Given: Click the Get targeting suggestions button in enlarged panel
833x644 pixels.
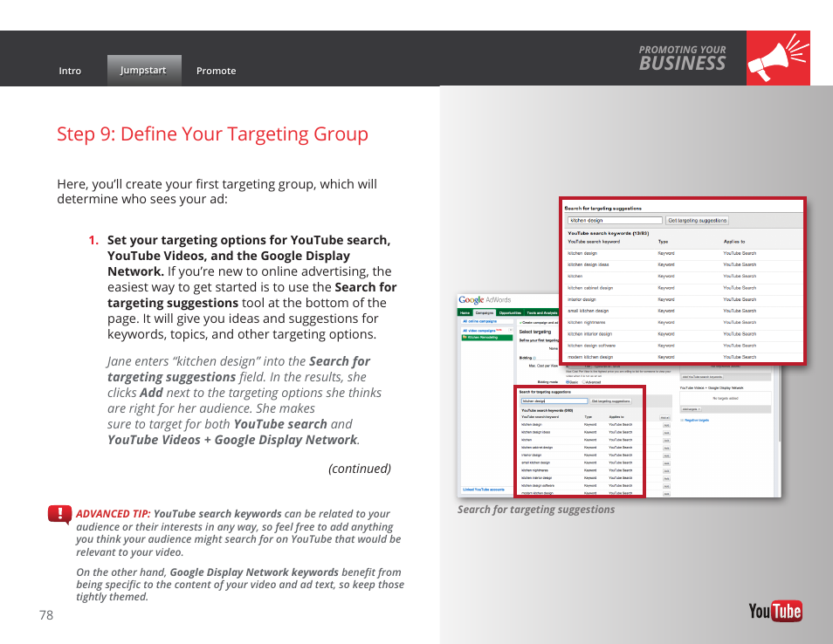Looking at the screenshot, I should pyautogui.click(x=697, y=221).
